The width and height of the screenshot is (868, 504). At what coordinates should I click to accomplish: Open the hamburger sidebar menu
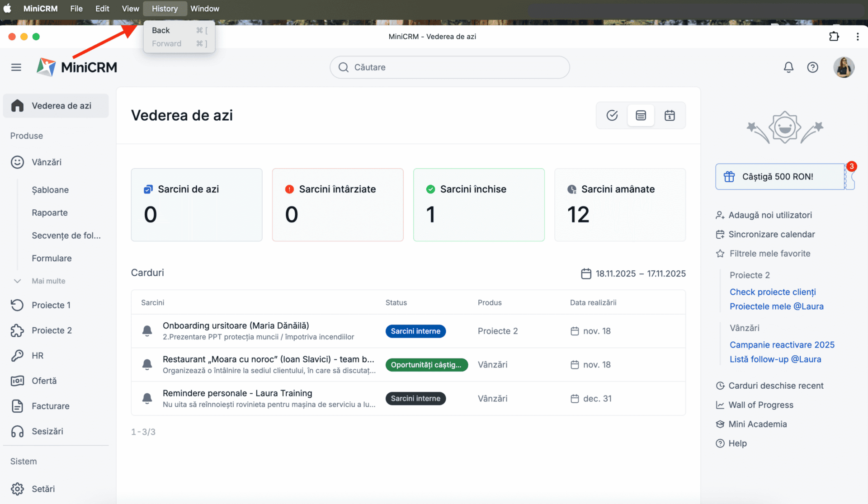(x=16, y=67)
